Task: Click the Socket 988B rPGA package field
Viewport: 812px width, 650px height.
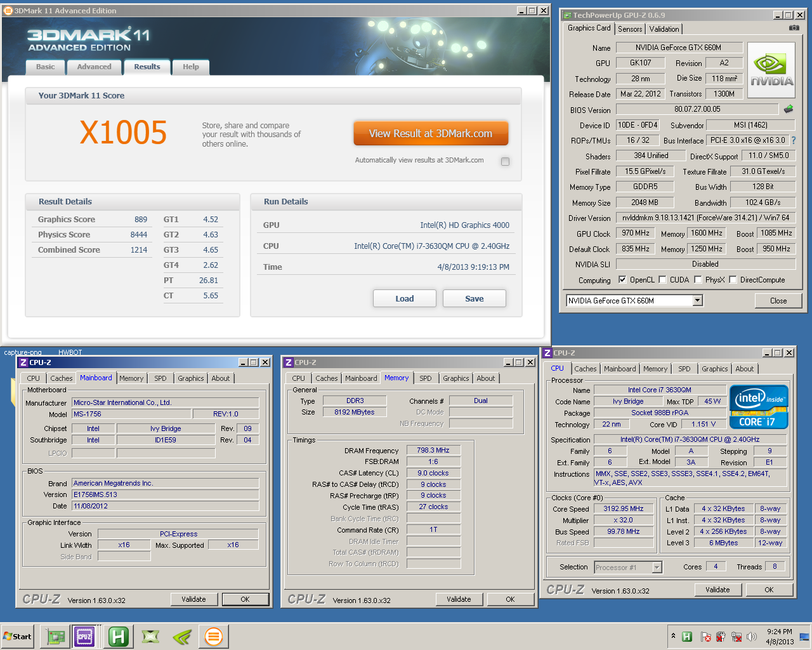Action: tap(660, 413)
